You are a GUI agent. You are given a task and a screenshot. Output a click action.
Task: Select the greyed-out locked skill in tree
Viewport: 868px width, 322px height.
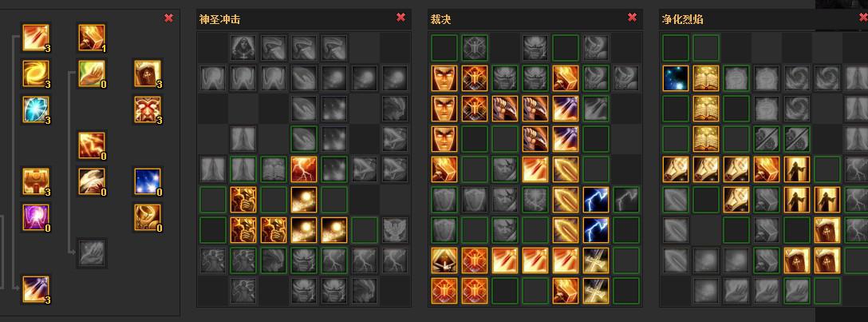point(92,254)
